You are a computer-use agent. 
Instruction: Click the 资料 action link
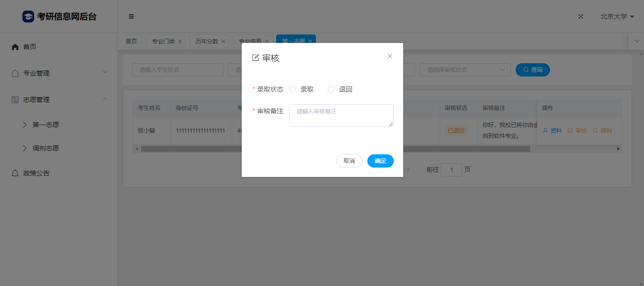pos(552,131)
